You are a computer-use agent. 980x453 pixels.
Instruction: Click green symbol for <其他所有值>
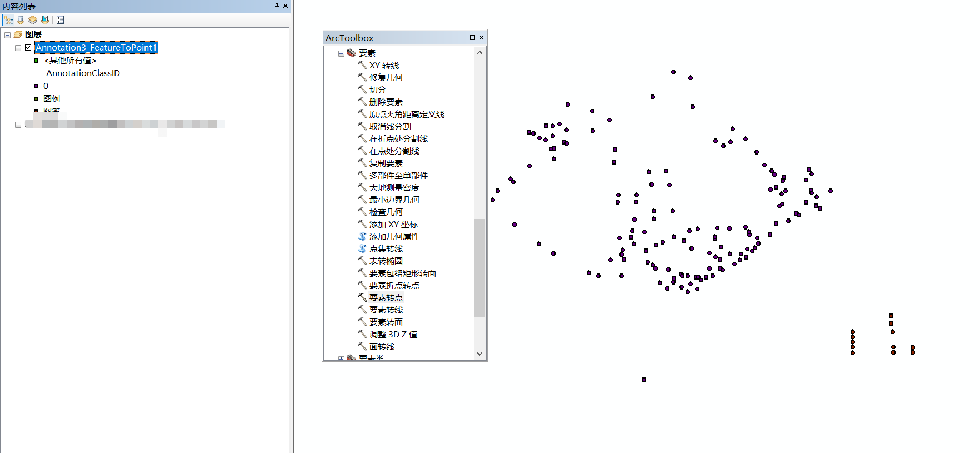coord(36,61)
